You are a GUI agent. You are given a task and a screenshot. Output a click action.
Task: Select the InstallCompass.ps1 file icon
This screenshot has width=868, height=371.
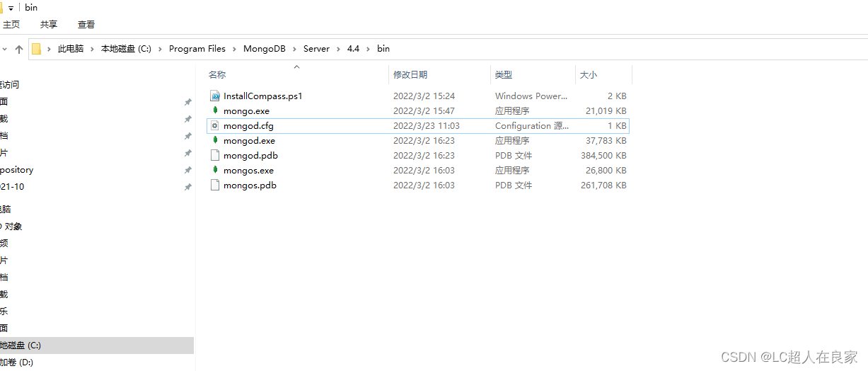tap(216, 96)
